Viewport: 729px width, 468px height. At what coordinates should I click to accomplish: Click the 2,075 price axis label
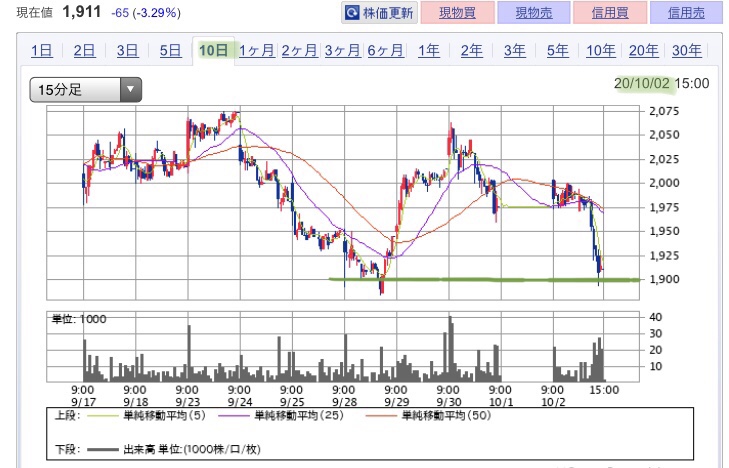point(664,111)
